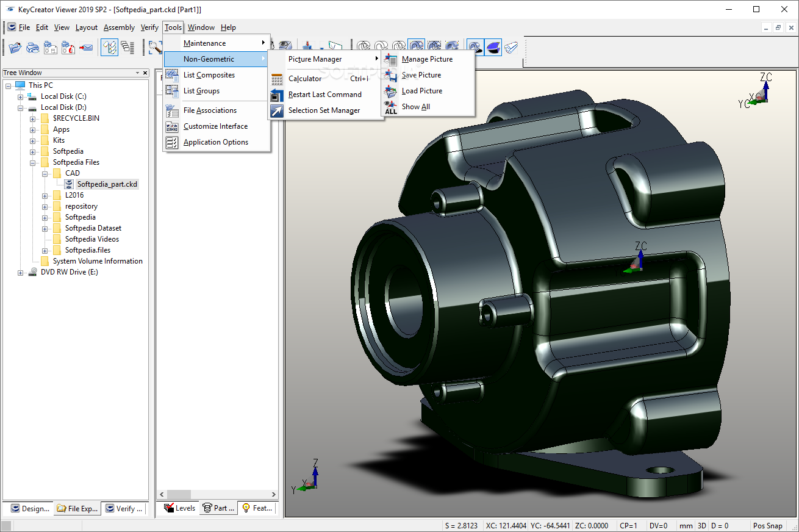The image size is (799, 532).
Task: Switch to the Feat... tab
Action: 257,508
